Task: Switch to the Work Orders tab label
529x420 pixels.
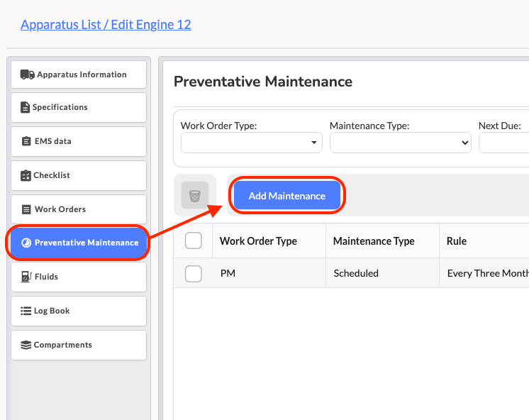Action: click(60, 209)
